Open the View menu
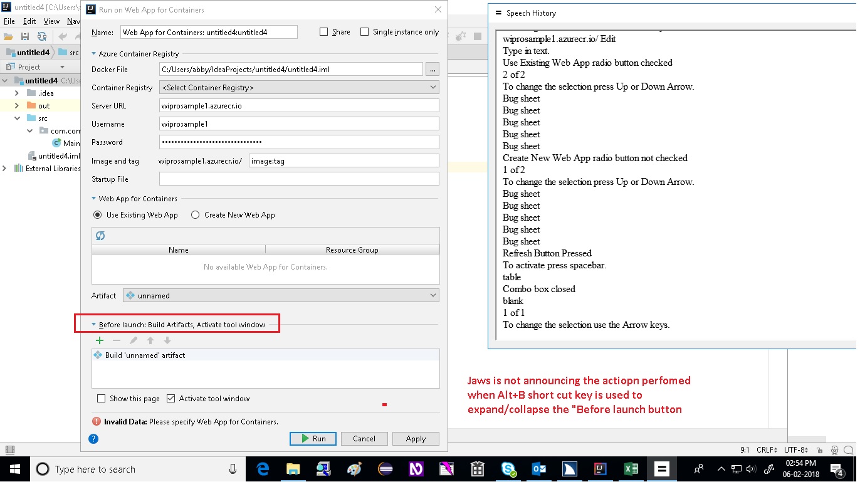This screenshot has width=860, height=504. [x=51, y=21]
